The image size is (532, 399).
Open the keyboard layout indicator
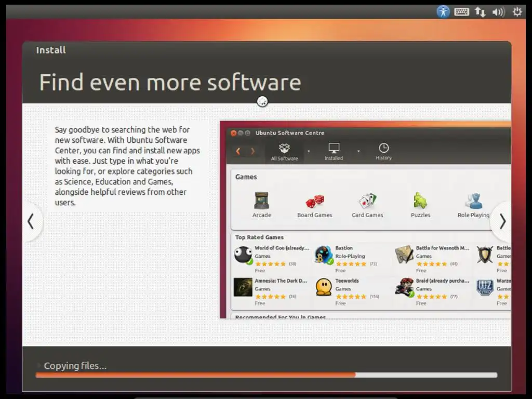(461, 12)
